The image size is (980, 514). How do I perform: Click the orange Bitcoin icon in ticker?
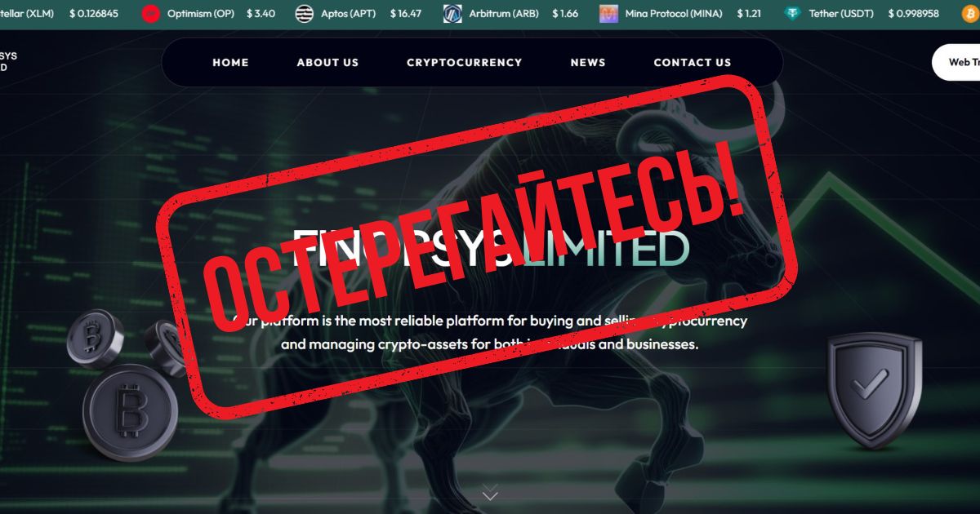971,14
